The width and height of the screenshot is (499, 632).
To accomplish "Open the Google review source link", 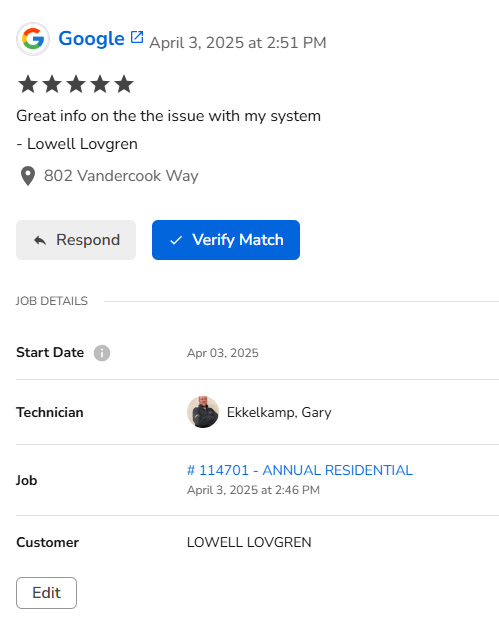I will (x=91, y=39).
